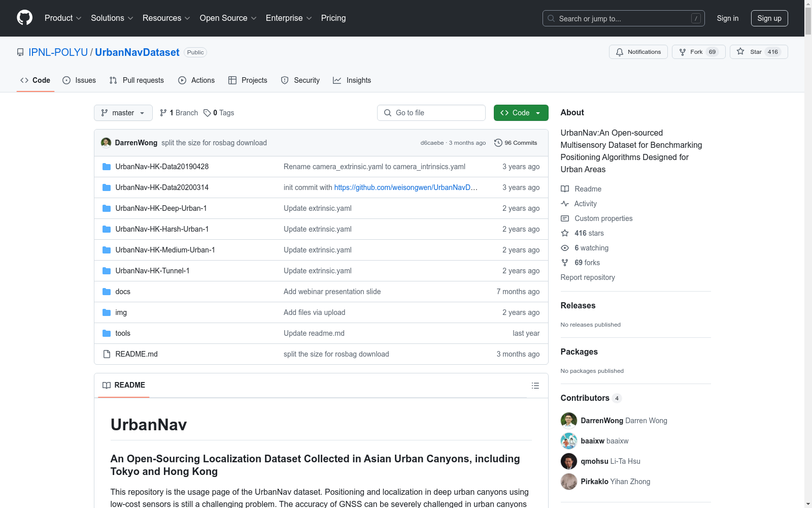Open the Packages section heading link
The width and height of the screenshot is (812, 508).
[x=579, y=352]
